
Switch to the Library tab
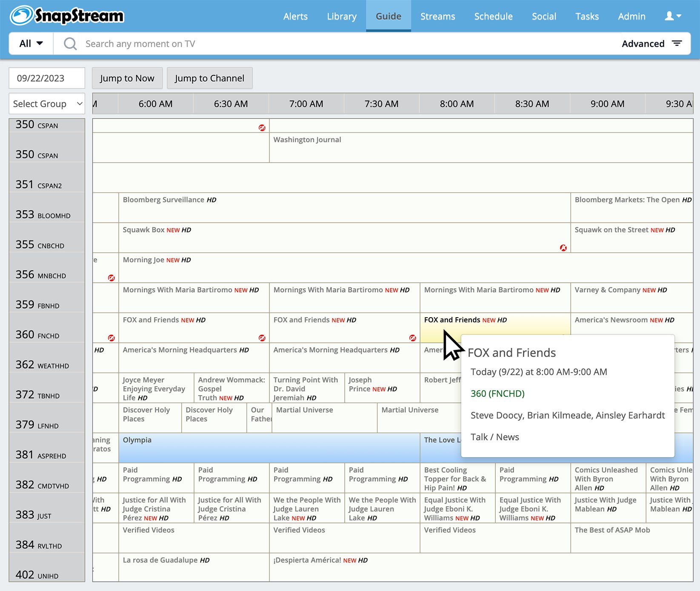(x=341, y=16)
